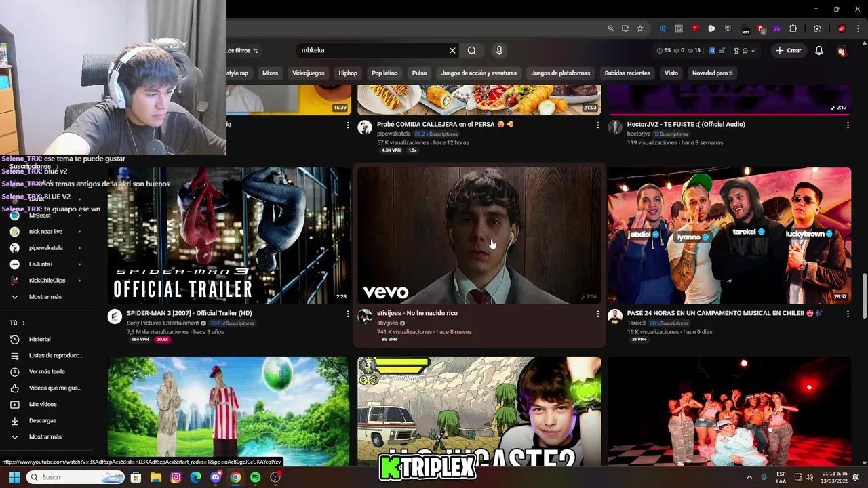Bookmark this page with the star icon
Screen dimensions: 868x488
click(x=640, y=28)
